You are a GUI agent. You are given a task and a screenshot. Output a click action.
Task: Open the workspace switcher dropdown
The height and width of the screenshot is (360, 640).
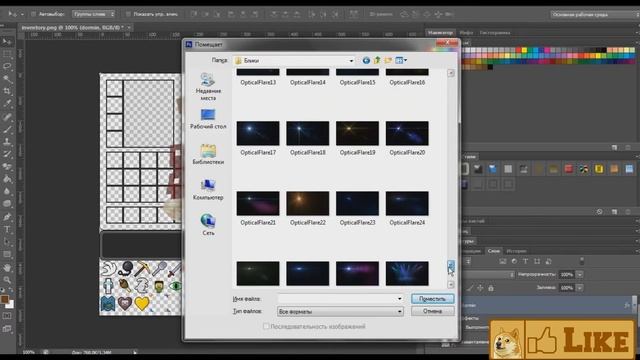(x=594, y=15)
